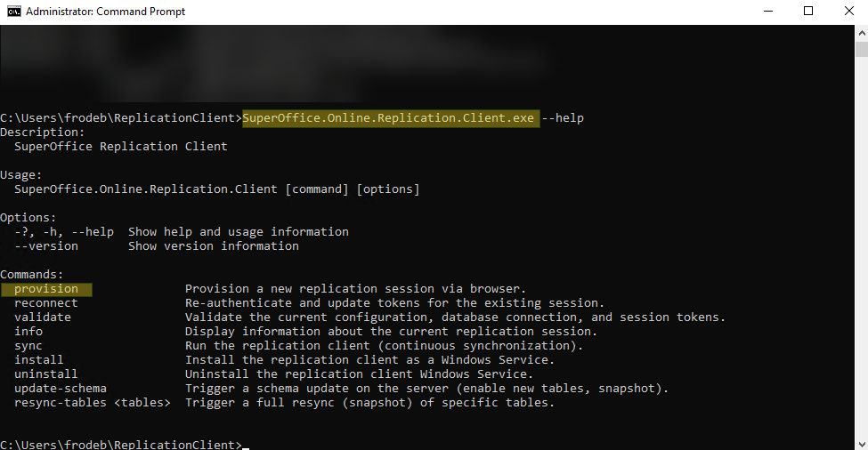This screenshot has height=450, width=868.
Task: Click the uninstall command name
Action: [46, 374]
